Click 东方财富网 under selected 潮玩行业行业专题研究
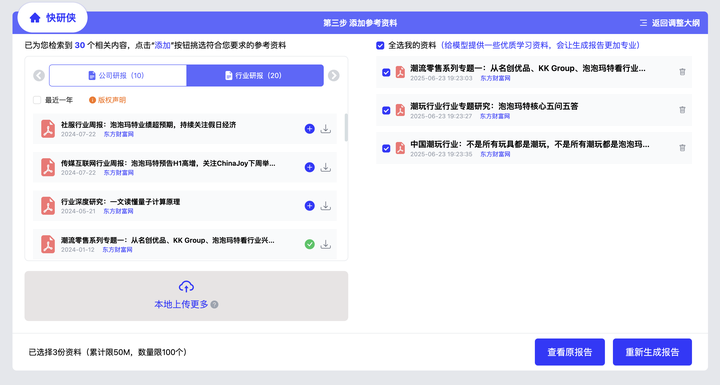The width and height of the screenshot is (720, 385). (495, 116)
